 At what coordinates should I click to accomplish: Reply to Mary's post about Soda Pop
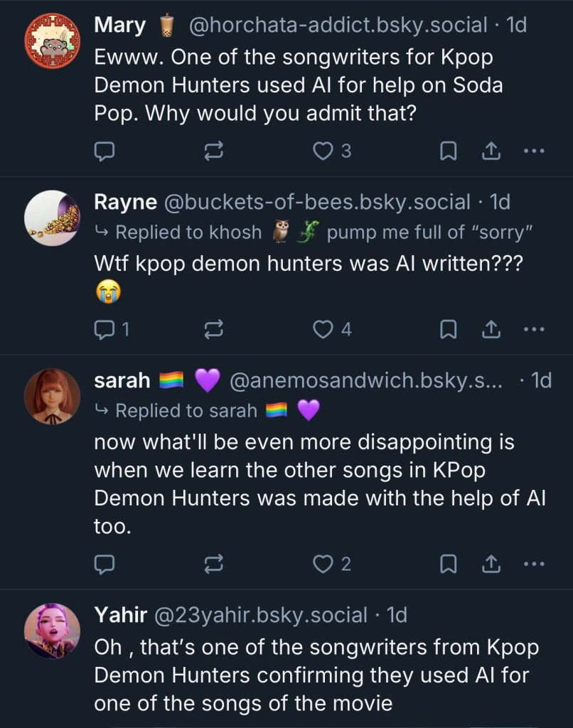pyautogui.click(x=105, y=151)
